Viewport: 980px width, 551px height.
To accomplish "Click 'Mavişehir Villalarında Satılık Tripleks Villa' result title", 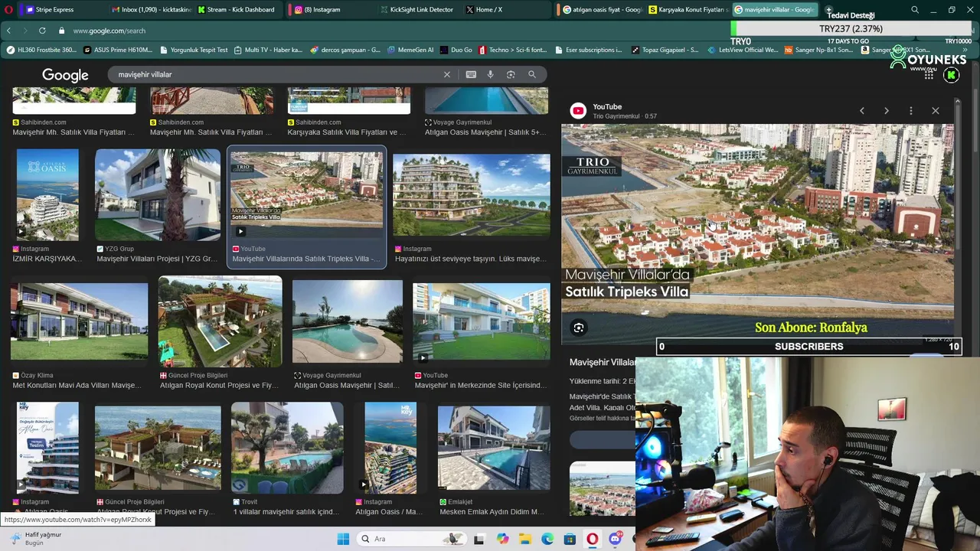I will point(306,259).
